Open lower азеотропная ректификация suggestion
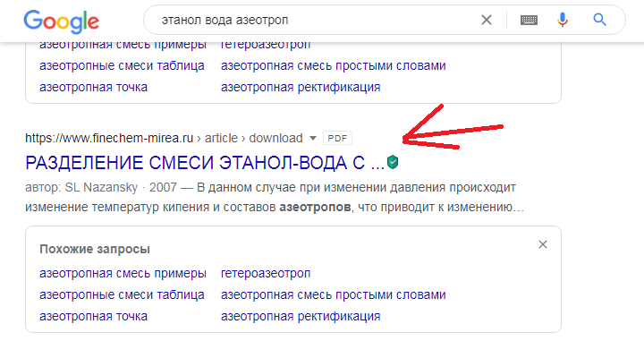 [301, 316]
